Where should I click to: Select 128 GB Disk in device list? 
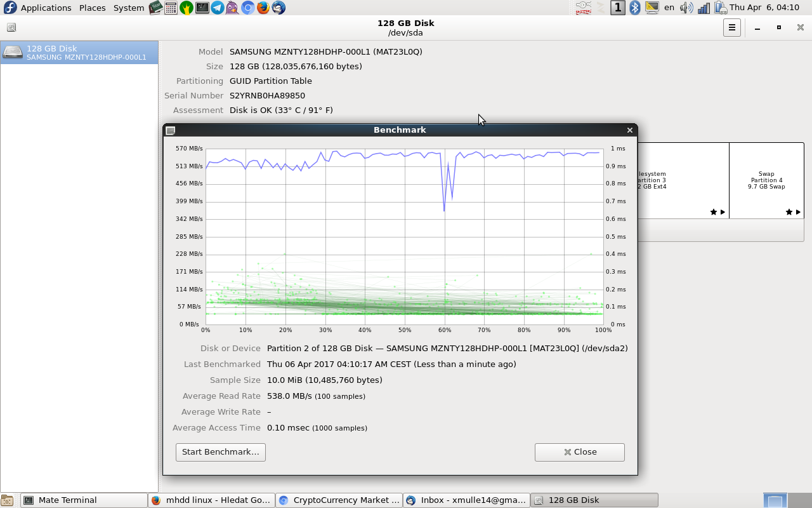pos(79,53)
